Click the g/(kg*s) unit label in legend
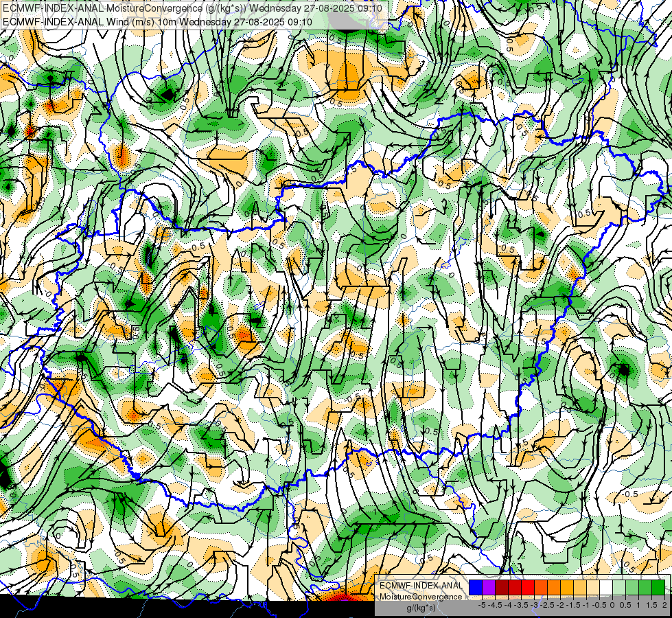This screenshot has height=618, width=672. [x=421, y=608]
